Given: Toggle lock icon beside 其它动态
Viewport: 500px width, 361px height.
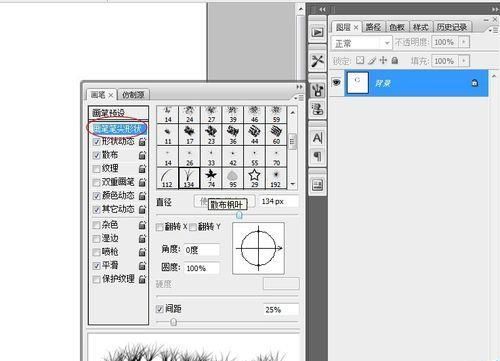Looking at the screenshot, I should 142,209.
